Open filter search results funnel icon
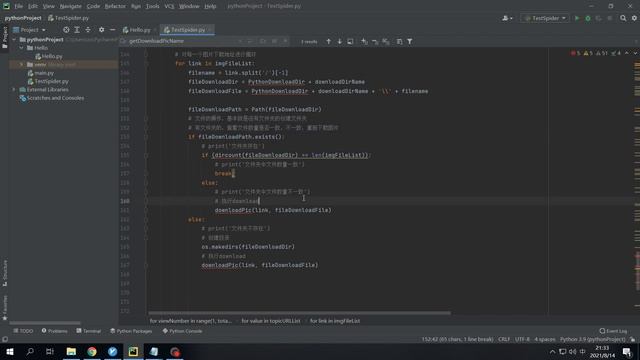 click(410, 41)
